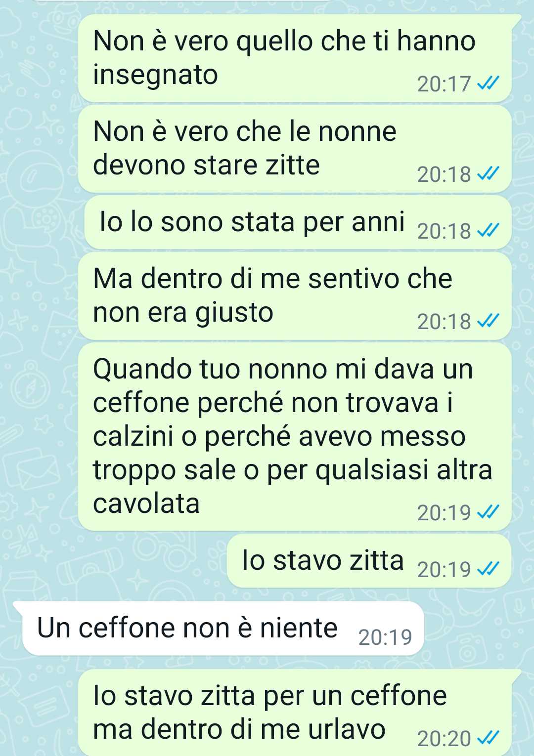
Task: Tap the 'Io stavo zitta' message bubble
Action: coord(369,561)
